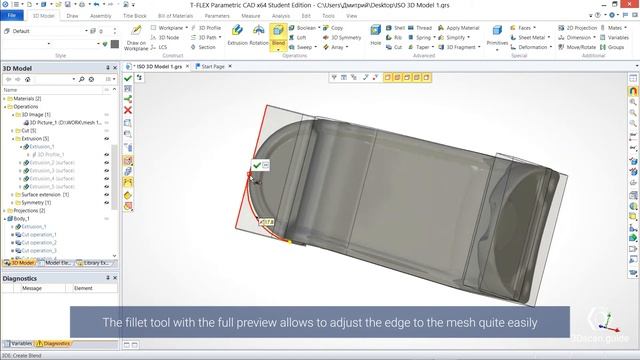Apply Material to the model
Image resolution: width=640 pixels, height=360 pixels.
[458, 28]
